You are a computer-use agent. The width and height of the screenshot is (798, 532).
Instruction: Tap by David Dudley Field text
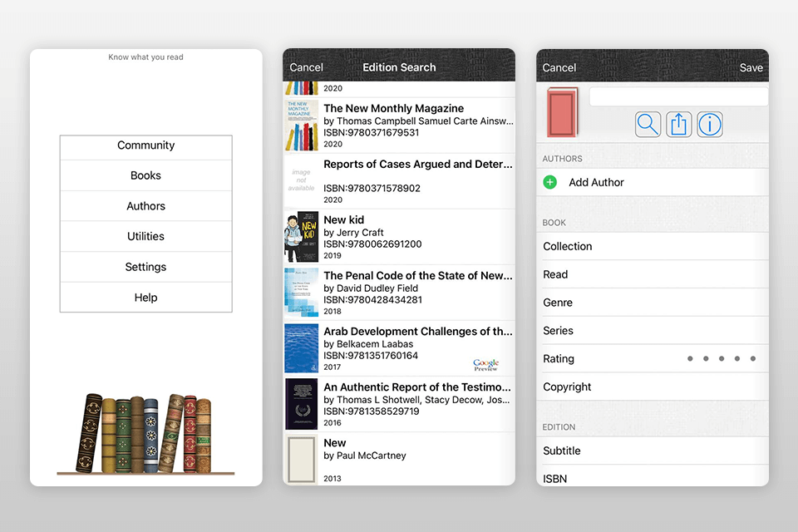click(371, 288)
